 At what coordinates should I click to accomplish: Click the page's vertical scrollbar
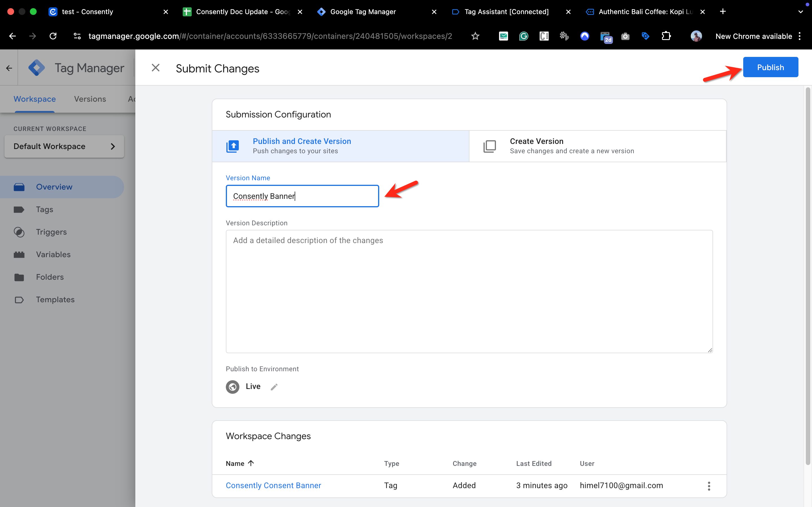pyautogui.click(x=808, y=275)
